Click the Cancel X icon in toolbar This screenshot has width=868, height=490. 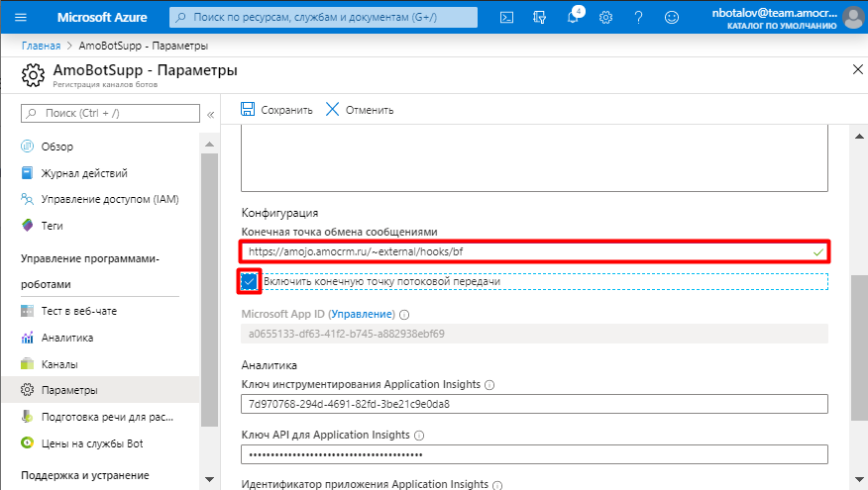tap(332, 109)
